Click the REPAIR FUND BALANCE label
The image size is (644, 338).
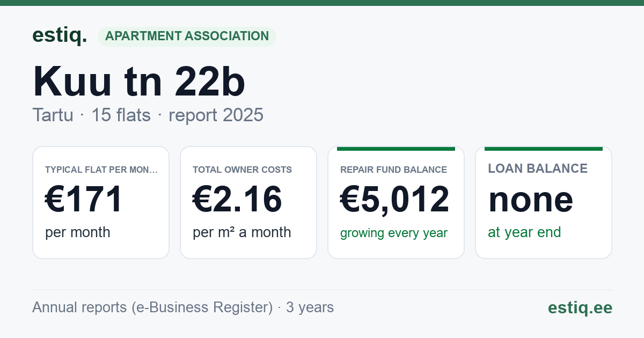(393, 170)
